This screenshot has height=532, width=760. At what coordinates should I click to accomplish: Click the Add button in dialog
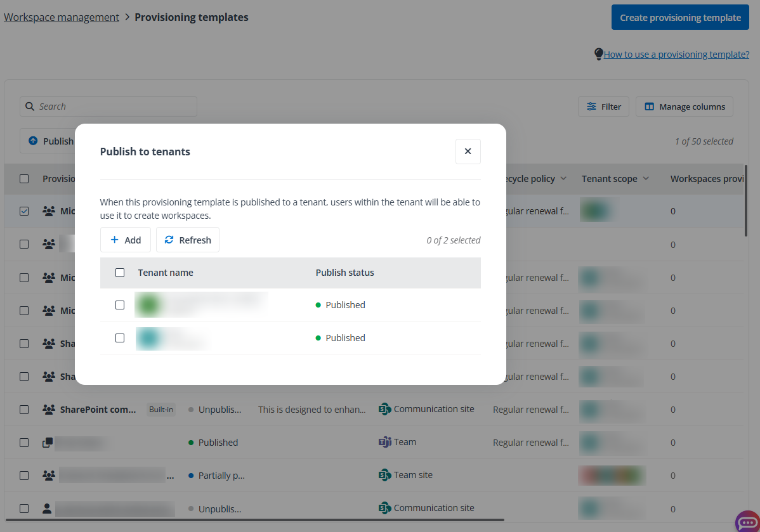click(125, 240)
